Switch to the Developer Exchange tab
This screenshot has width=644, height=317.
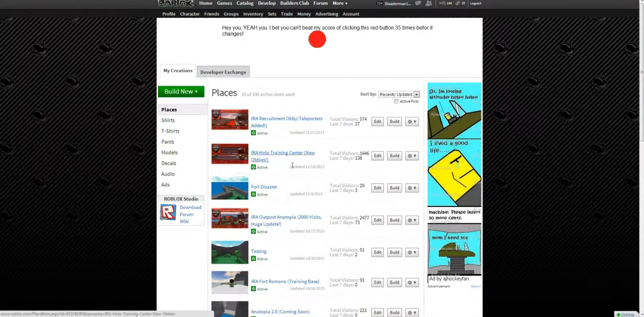(223, 72)
